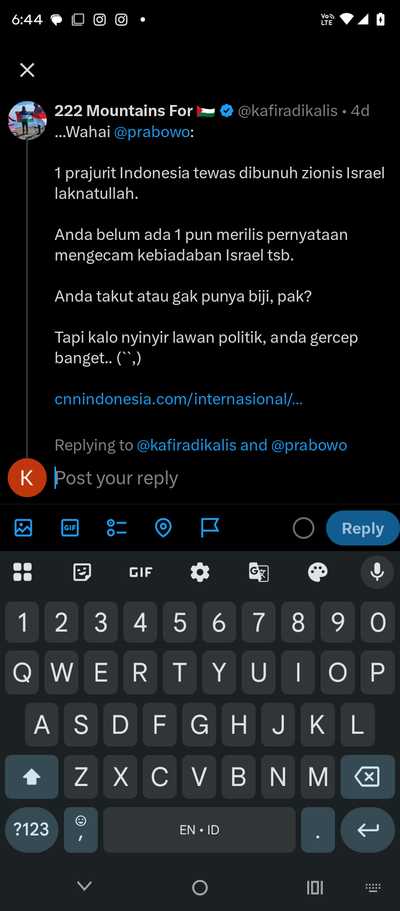The width and height of the screenshot is (400, 911).
Task: Add a poll with the poll icon
Action: tap(117, 528)
